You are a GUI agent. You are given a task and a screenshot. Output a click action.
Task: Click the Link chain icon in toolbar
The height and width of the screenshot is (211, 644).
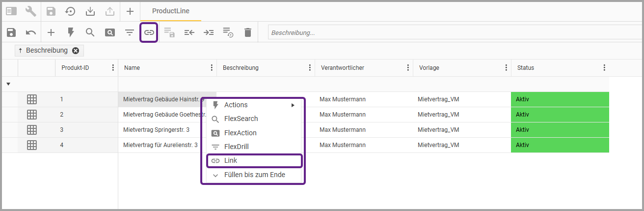(149, 32)
